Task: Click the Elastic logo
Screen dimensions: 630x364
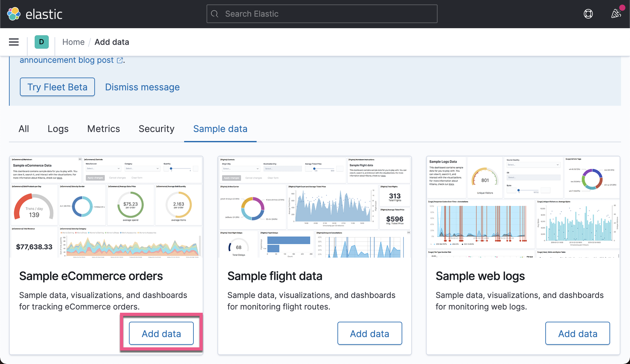Action: [35, 14]
